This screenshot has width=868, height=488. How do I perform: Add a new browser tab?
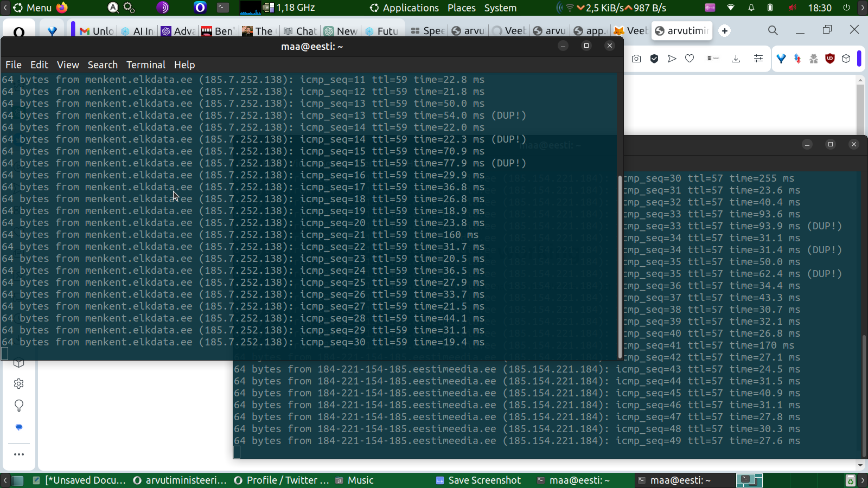click(x=725, y=31)
